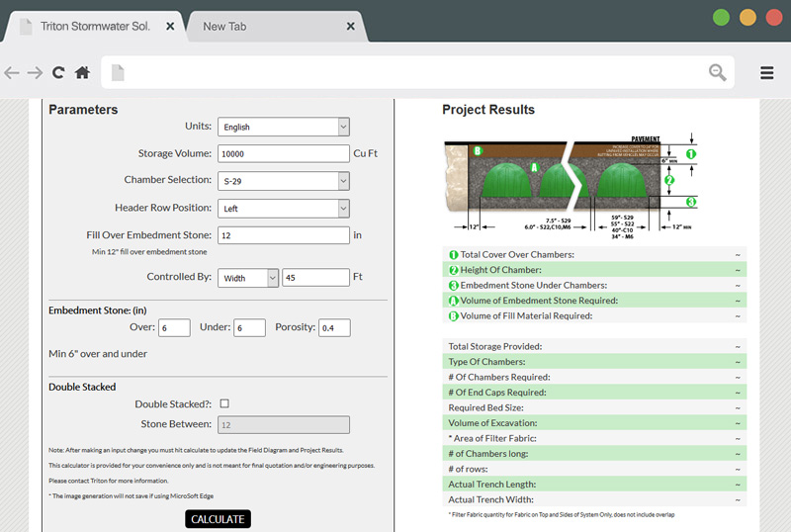Open the Controlled By Width dropdown
Viewport: 791px width, 532px height.
[248, 278]
